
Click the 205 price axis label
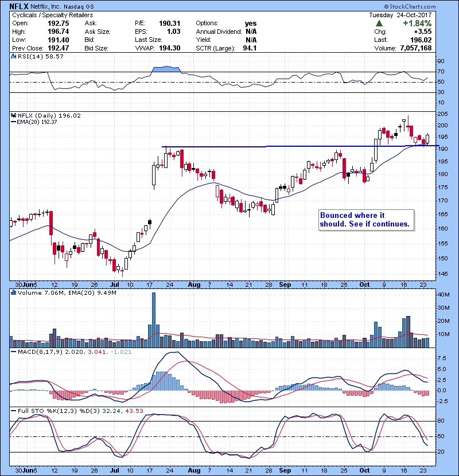click(443, 114)
